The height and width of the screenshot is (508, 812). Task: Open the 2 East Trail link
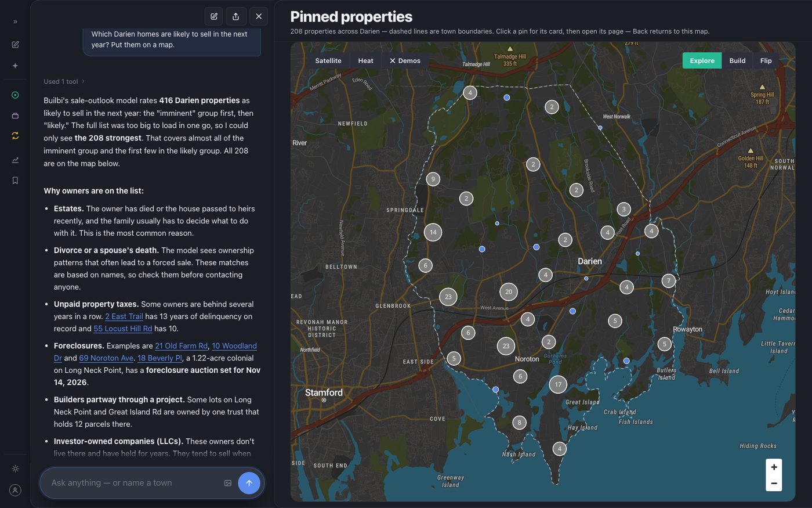coord(124,316)
